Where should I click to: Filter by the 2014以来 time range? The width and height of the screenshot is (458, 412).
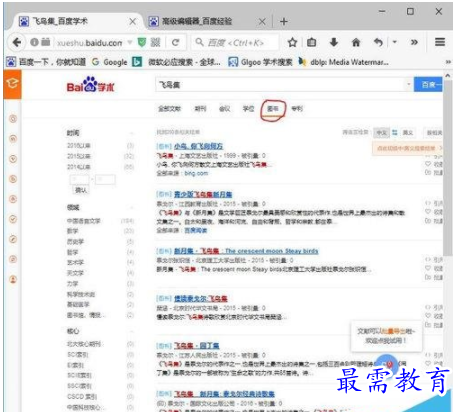coord(79,167)
